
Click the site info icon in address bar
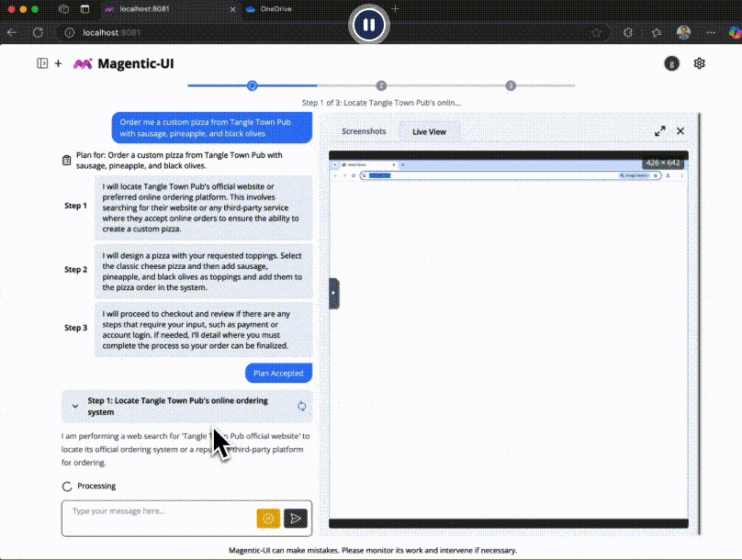(x=70, y=33)
